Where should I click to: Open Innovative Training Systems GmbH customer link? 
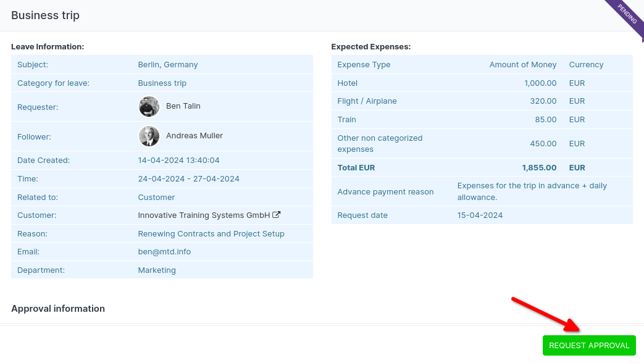click(204, 215)
